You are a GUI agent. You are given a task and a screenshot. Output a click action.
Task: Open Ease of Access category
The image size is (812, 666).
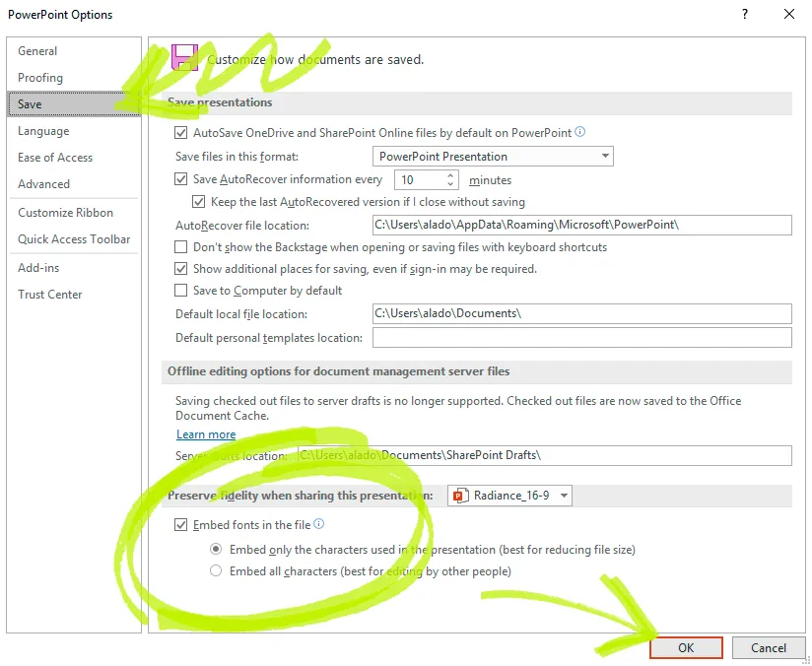click(74, 158)
